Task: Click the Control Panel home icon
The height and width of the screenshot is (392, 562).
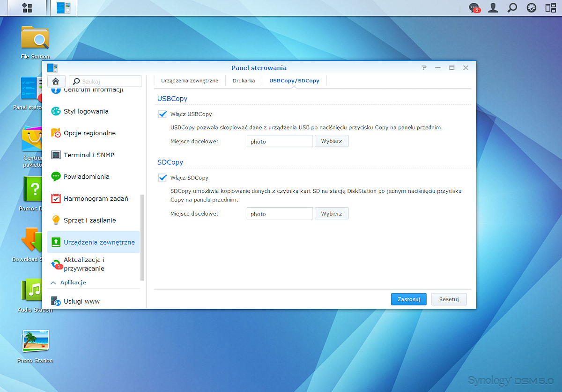Action: point(56,81)
